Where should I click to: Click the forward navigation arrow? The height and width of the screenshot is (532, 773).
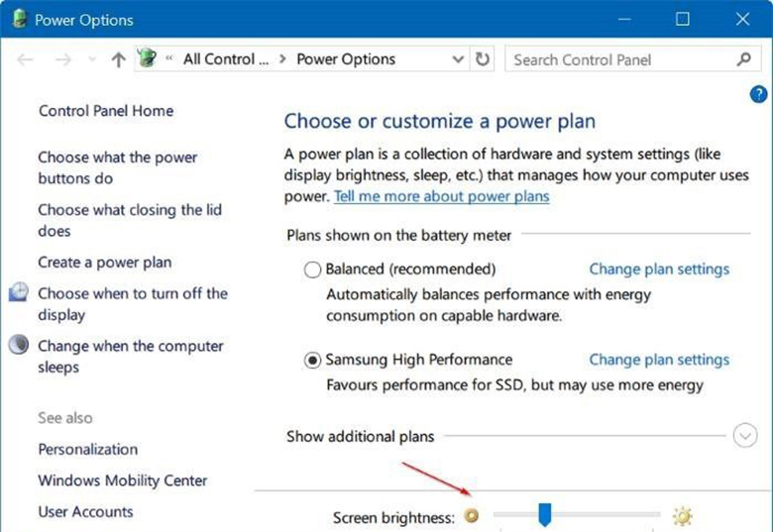point(62,59)
